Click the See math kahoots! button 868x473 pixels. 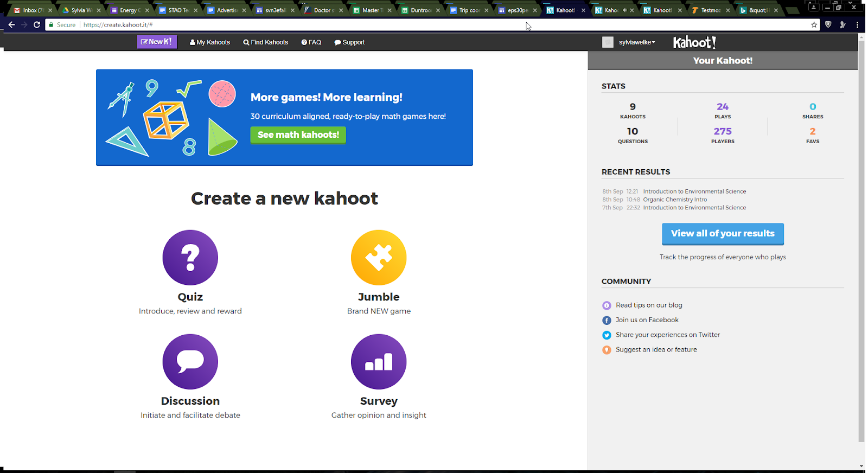pos(298,135)
